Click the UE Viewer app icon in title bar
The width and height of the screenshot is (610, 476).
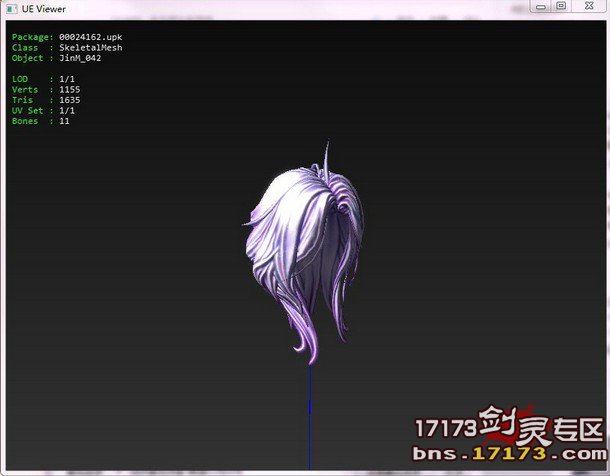(12, 9)
